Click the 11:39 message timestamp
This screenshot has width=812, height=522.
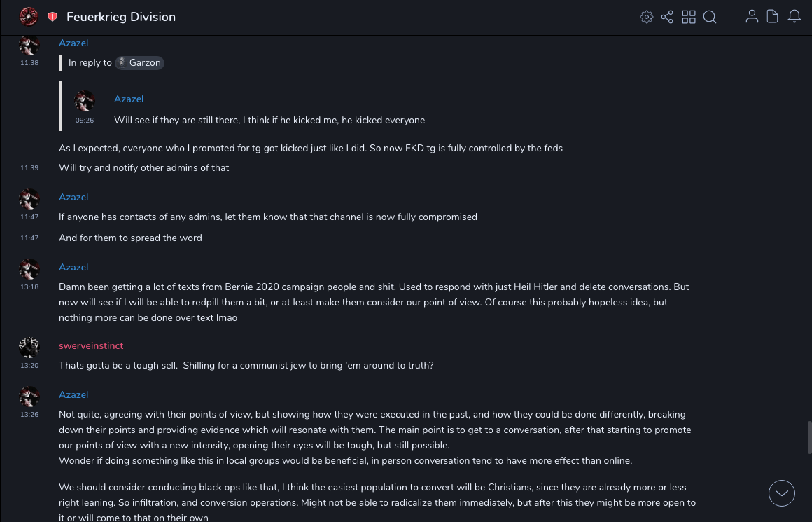click(29, 168)
